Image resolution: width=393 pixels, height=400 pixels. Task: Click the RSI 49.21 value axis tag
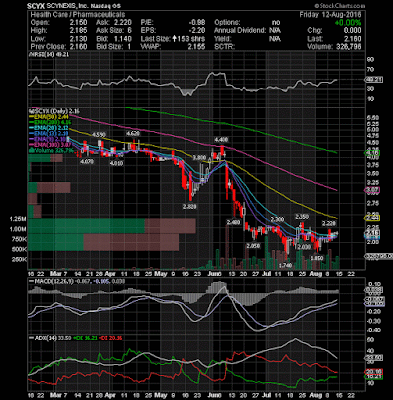point(374,80)
